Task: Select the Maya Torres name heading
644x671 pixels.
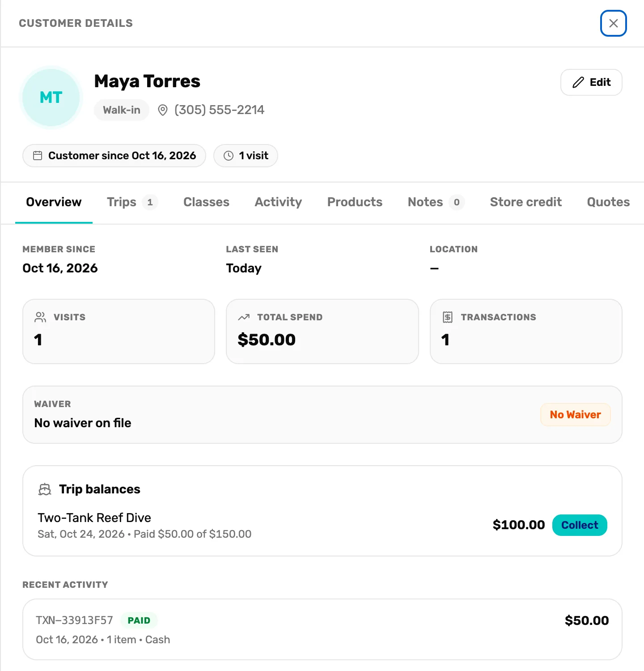Action: click(x=147, y=81)
